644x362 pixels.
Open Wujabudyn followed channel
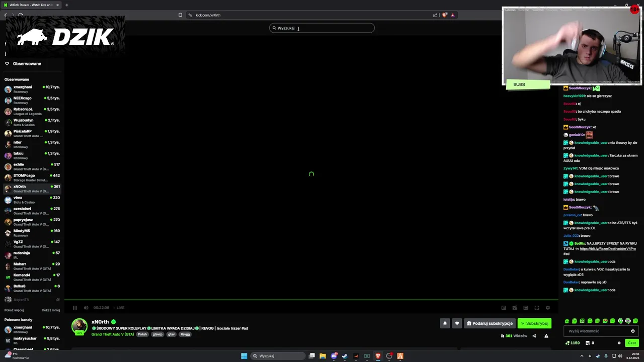[x=32, y=122]
